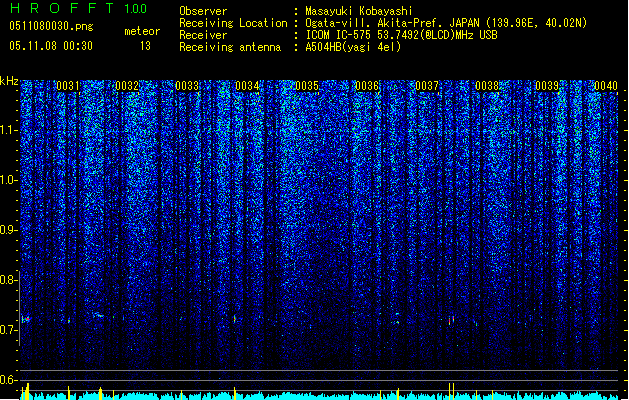Image resolution: width=629 pixels, height=400 pixels.
Task: Click the word meteor above the count
Action: click(142, 31)
